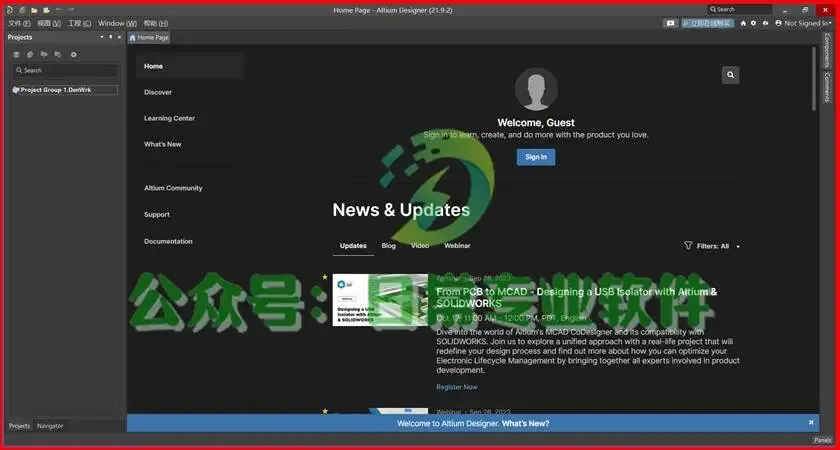
Task: Switch to the Video news tab
Action: (420, 245)
